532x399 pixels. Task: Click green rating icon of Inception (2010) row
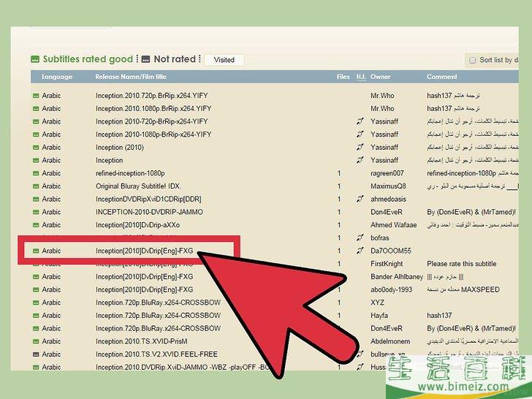click(36, 148)
